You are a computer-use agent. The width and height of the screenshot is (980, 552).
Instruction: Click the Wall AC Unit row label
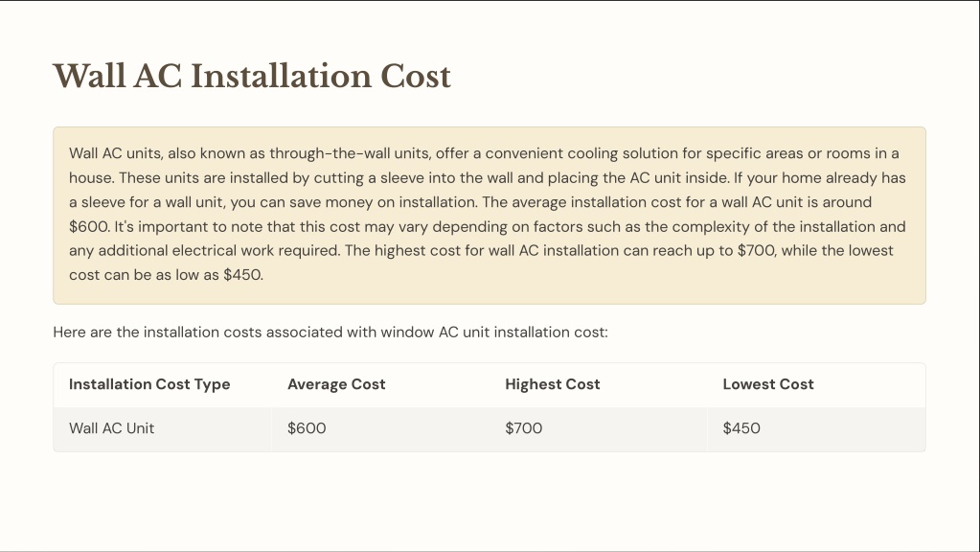click(x=111, y=428)
